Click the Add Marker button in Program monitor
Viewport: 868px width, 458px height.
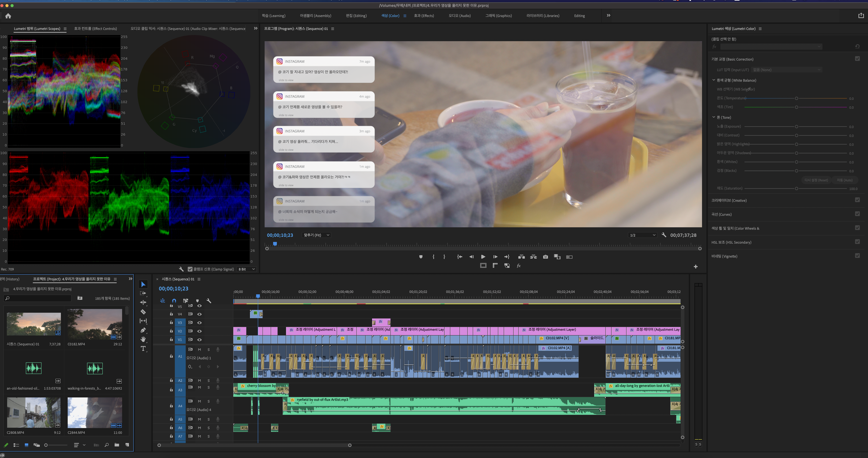(421, 257)
